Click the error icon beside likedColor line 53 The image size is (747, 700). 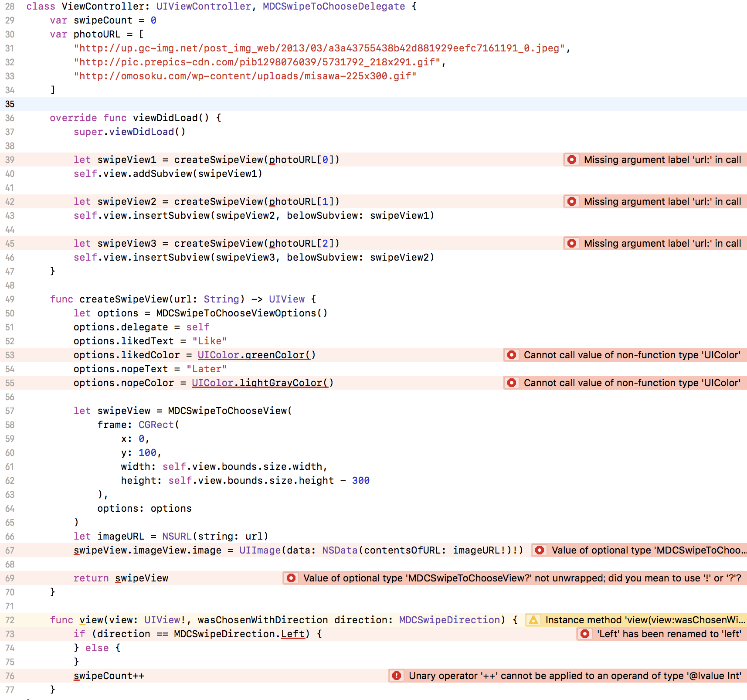tap(511, 355)
